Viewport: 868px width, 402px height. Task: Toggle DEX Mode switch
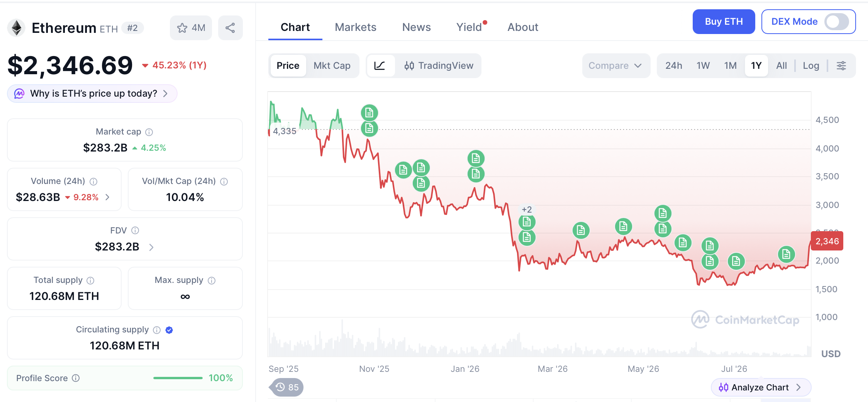pos(836,22)
